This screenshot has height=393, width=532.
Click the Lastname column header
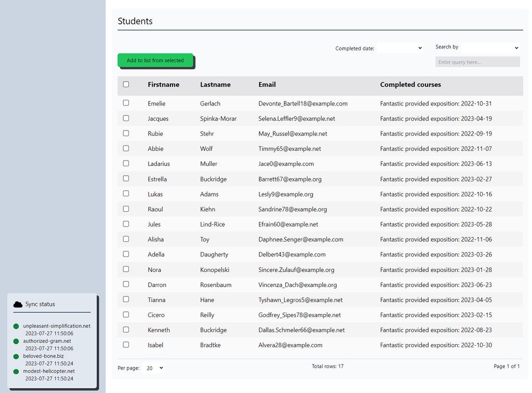click(215, 85)
